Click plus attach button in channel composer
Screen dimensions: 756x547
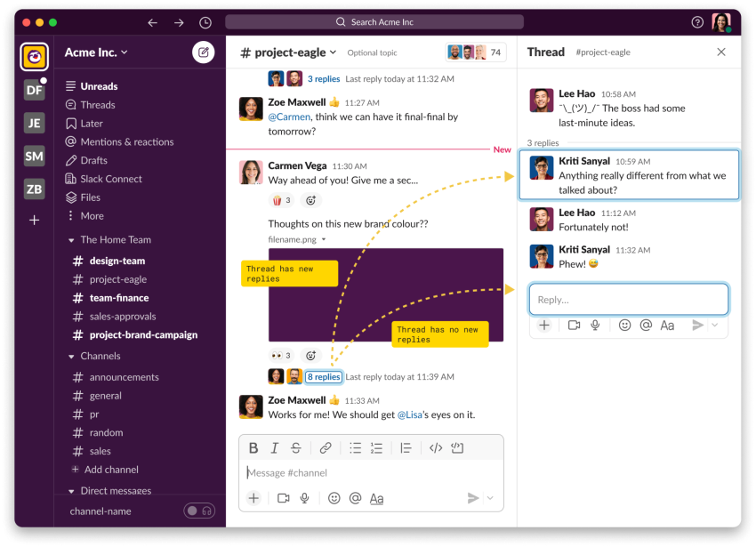tap(253, 498)
